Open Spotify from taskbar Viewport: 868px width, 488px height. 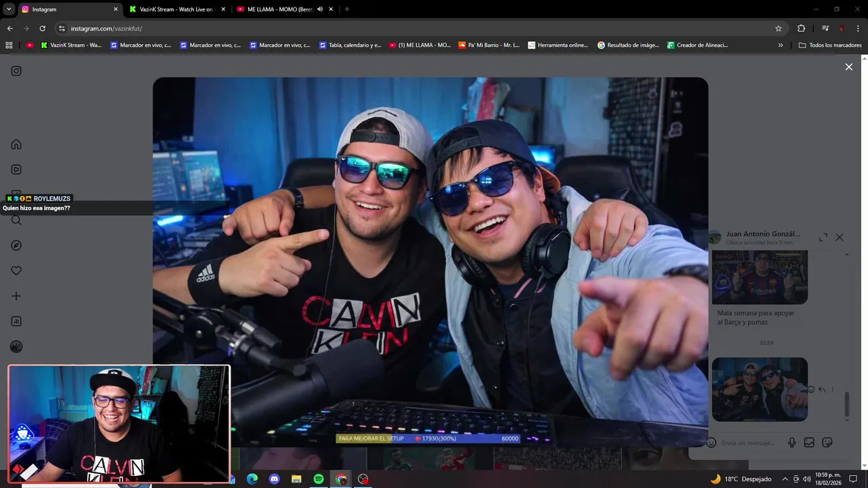pos(319,479)
